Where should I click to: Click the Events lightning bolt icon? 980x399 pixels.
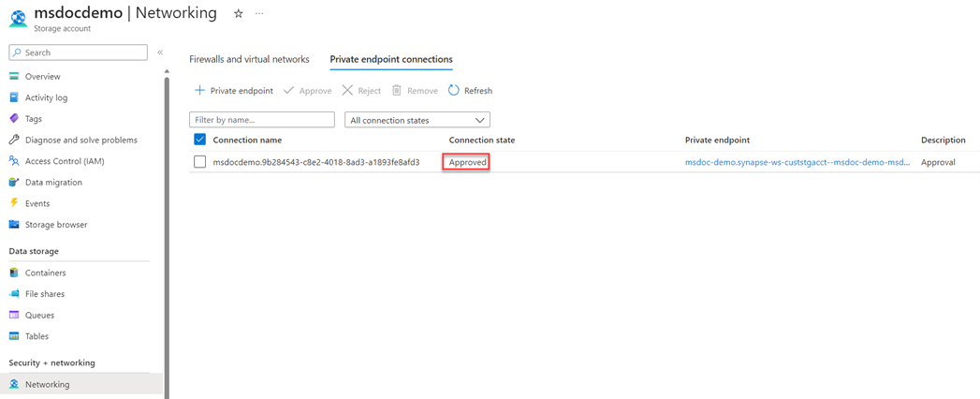pyautogui.click(x=14, y=203)
